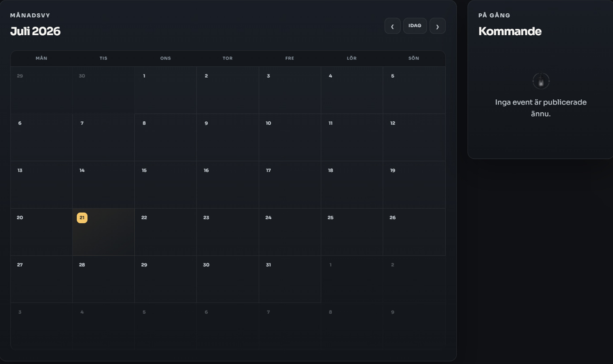Click the TIS weekday header
The height and width of the screenshot is (364, 613).
(103, 58)
